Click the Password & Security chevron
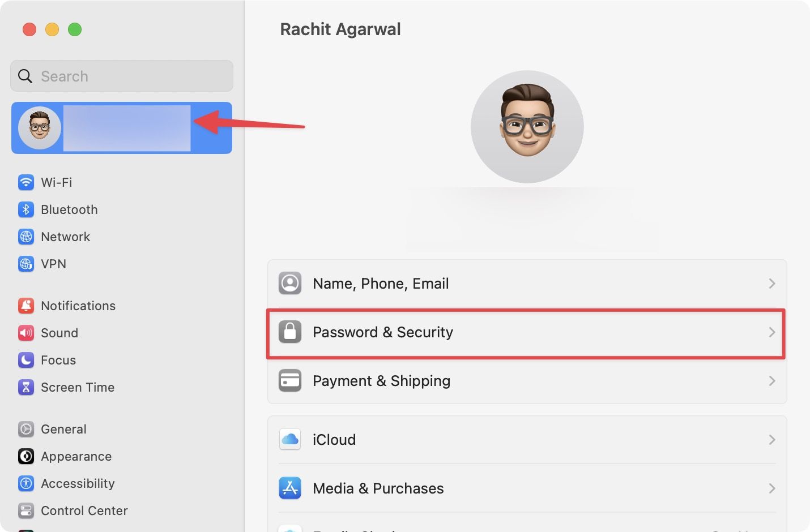 771,332
